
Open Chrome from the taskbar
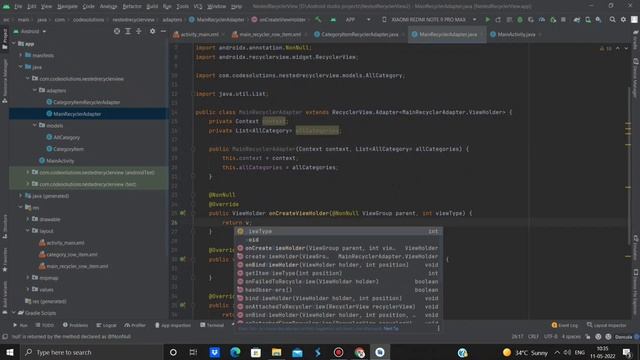point(359,352)
